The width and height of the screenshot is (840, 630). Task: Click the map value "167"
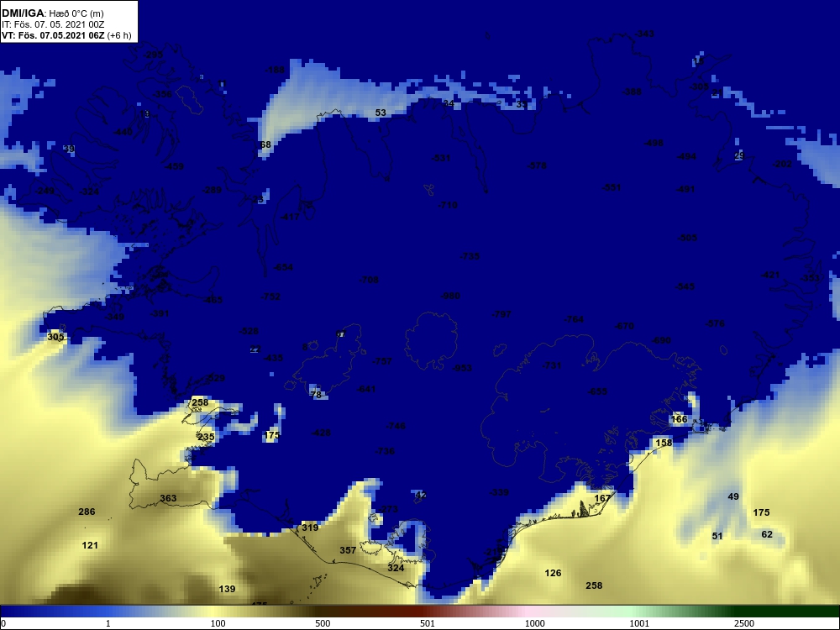click(x=602, y=498)
